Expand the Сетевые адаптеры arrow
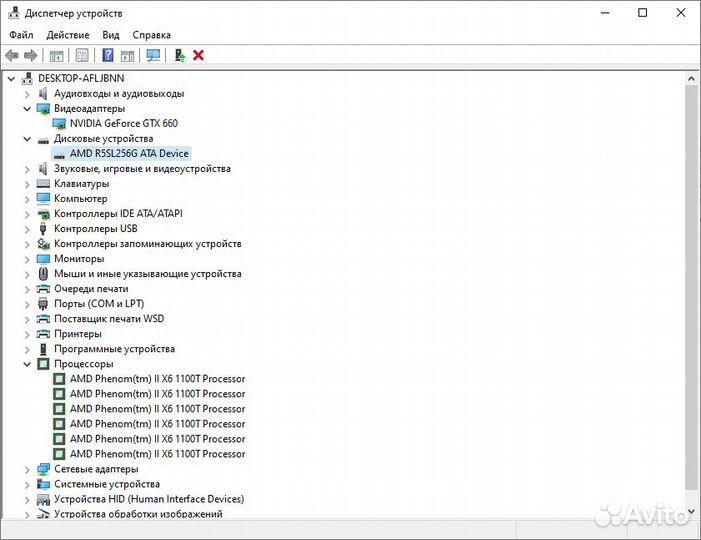This screenshot has width=701, height=540. [27, 469]
